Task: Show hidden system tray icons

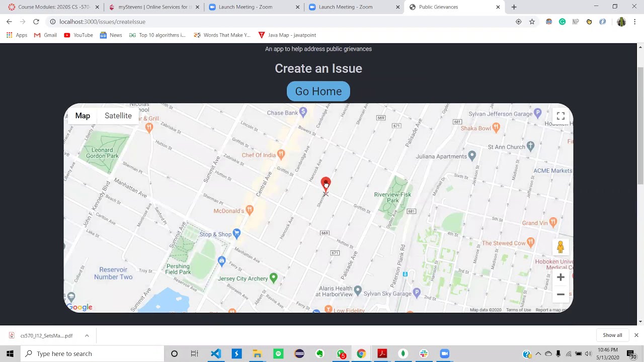Action: click(x=538, y=353)
